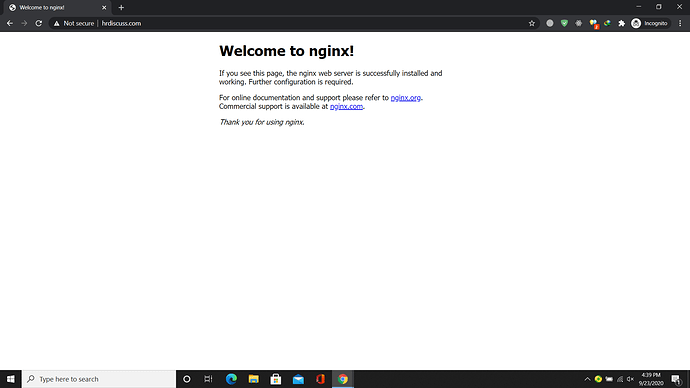Open File Explorer from the taskbar
Image resolution: width=690 pixels, height=388 pixels.
tap(253, 379)
